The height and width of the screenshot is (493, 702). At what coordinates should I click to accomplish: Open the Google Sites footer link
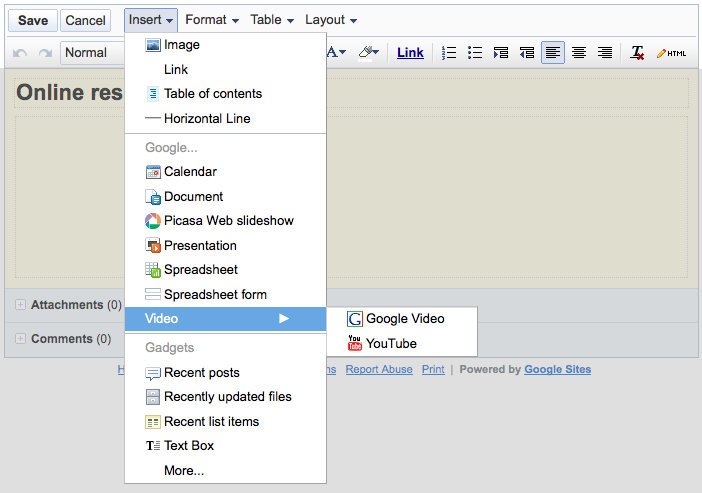click(557, 369)
